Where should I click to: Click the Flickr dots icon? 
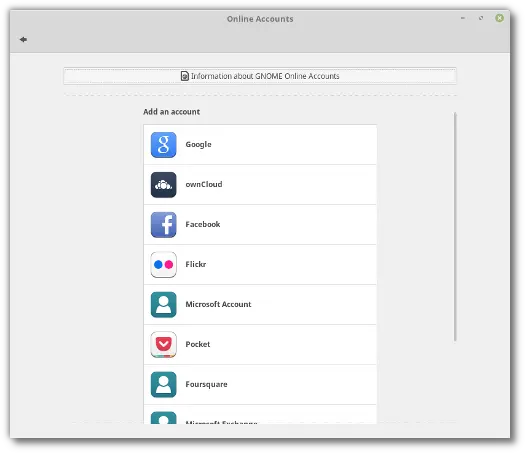point(163,264)
